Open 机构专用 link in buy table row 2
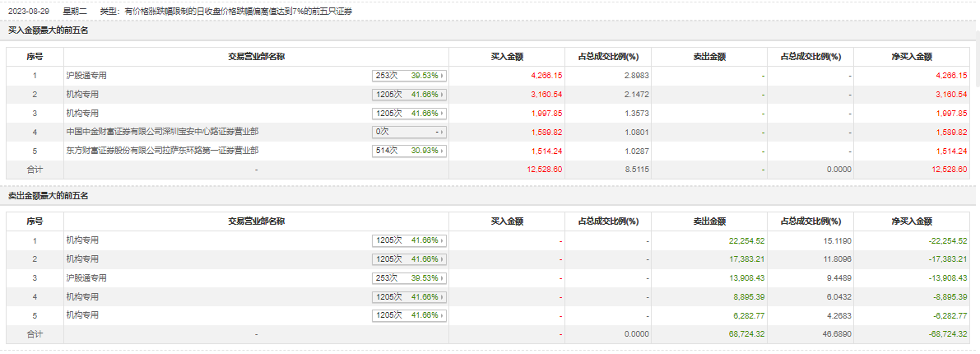This screenshot has width=980, height=354. [x=82, y=95]
